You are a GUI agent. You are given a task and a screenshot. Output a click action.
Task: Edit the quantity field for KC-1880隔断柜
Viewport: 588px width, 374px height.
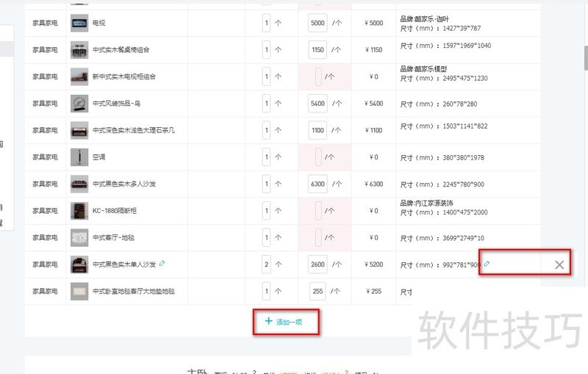pos(266,211)
